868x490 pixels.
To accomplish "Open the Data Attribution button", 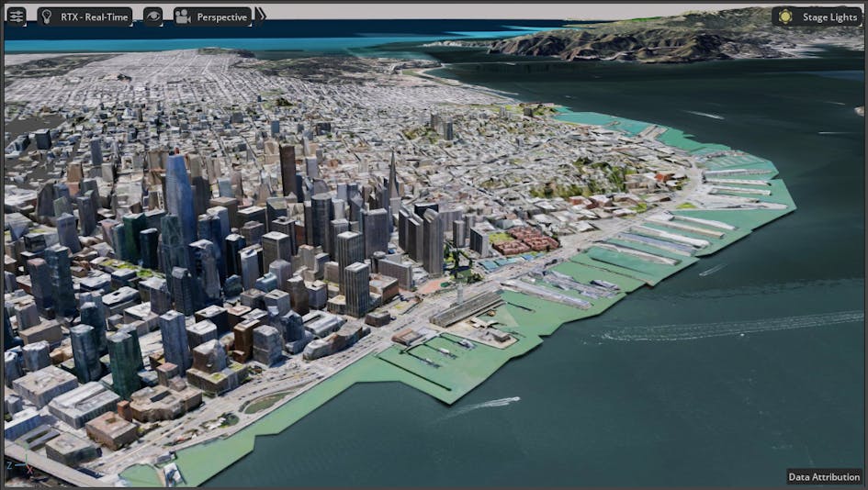I will coord(824,477).
